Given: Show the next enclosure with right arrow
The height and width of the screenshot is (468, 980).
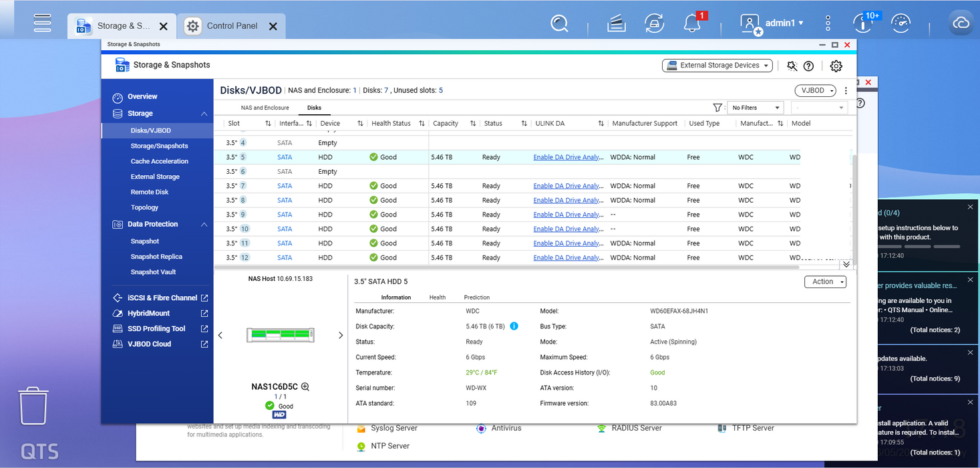Looking at the screenshot, I should click(340, 335).
